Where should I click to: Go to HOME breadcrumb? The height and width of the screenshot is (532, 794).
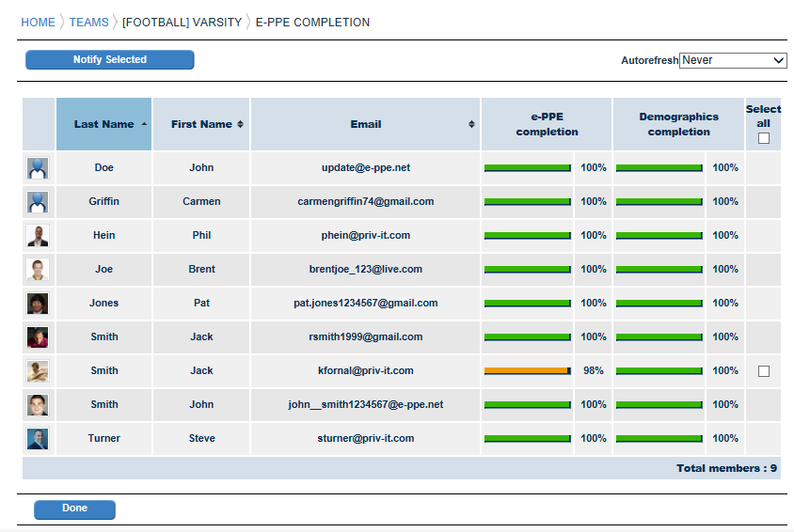click(38, 23)
